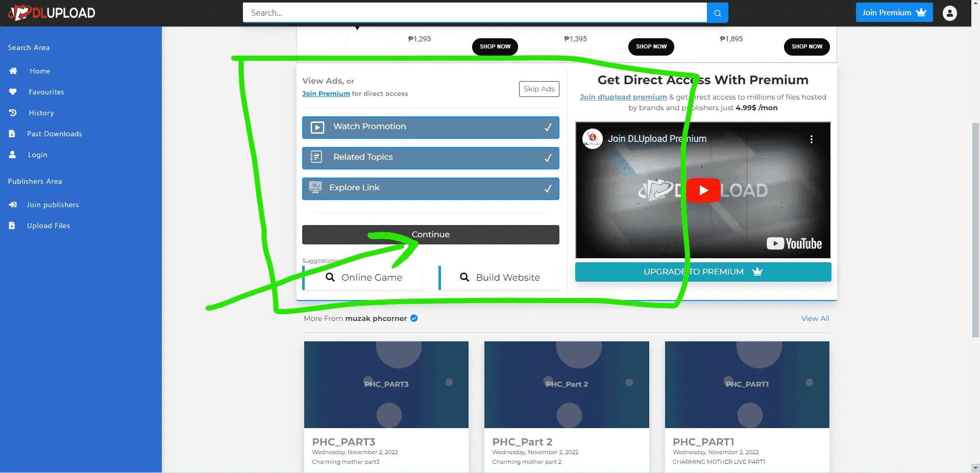Screen dimensions: 980x473
Task: Click the Skip Ads button
Action: click(539, 89)
